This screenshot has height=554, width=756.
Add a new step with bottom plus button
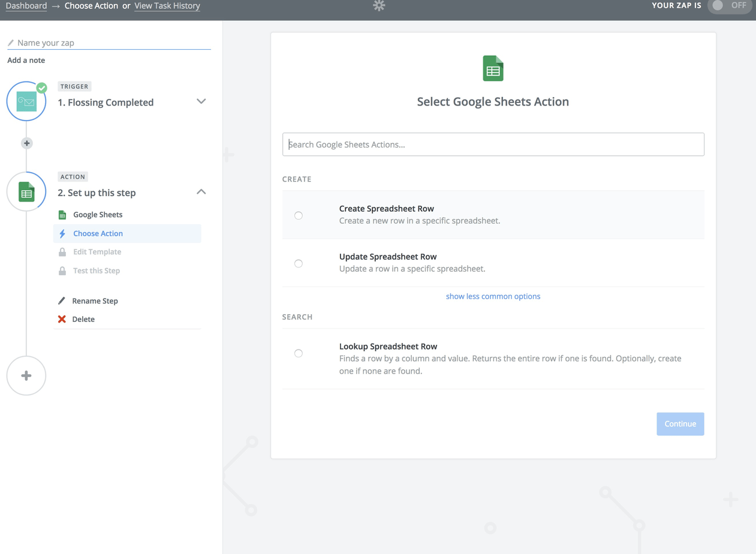click(26, 376)
